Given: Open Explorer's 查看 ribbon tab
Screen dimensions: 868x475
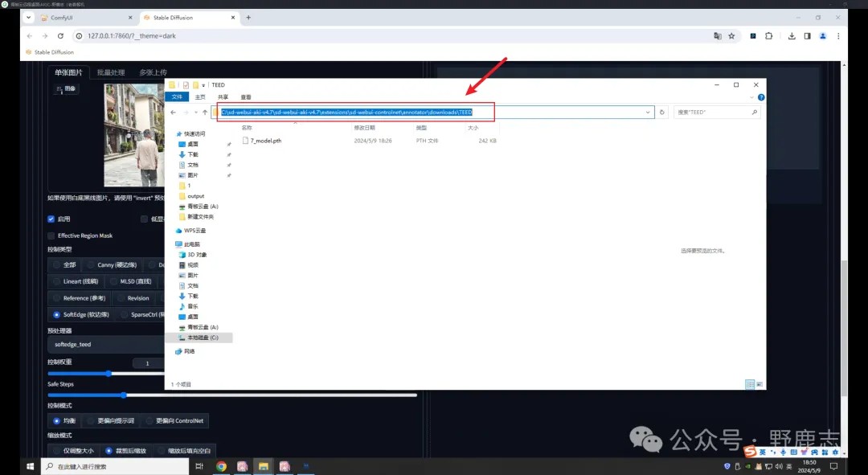Looking at the screenshot, I should click(x=246, y=97).
